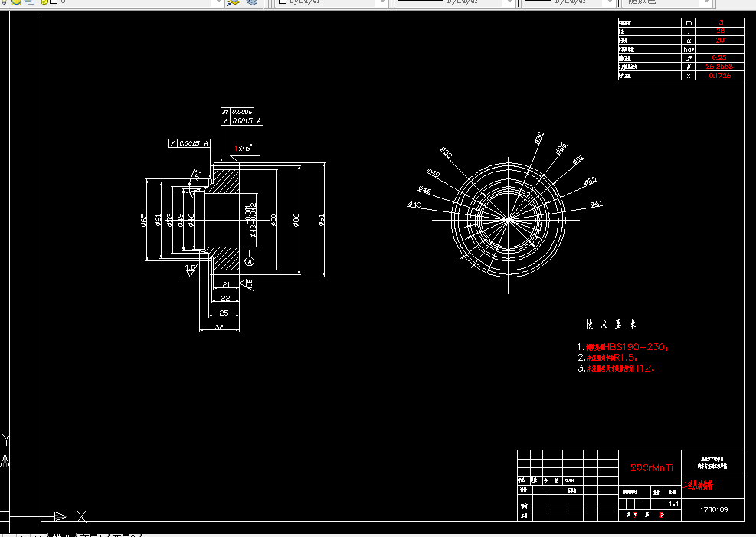Expand the linetype ByLayer dropdown
Image resolution: width=756 pixels, height=537 pixels.
click(x=509, y=2)
